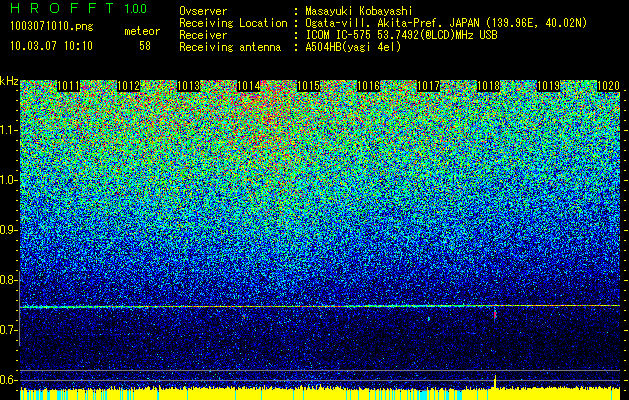Select the file name 1003071010.png
The image size is (629, 400).
[x=52, y=27]
